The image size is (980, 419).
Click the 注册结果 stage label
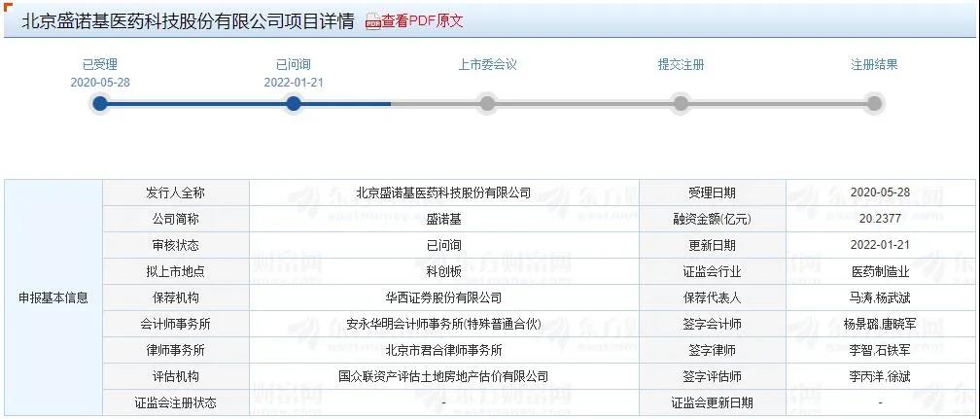874,64
